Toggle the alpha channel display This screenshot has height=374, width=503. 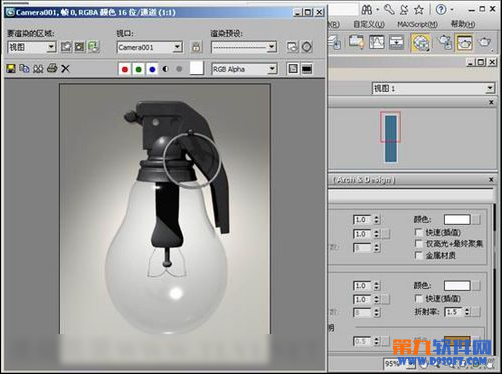tap(165, 69)
